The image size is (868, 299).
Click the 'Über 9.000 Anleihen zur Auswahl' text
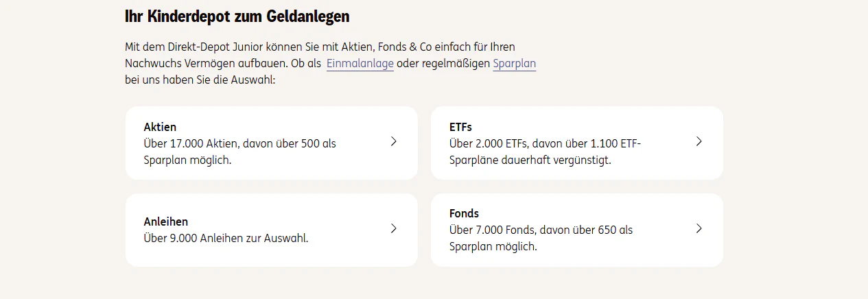[x=226, y=239]
